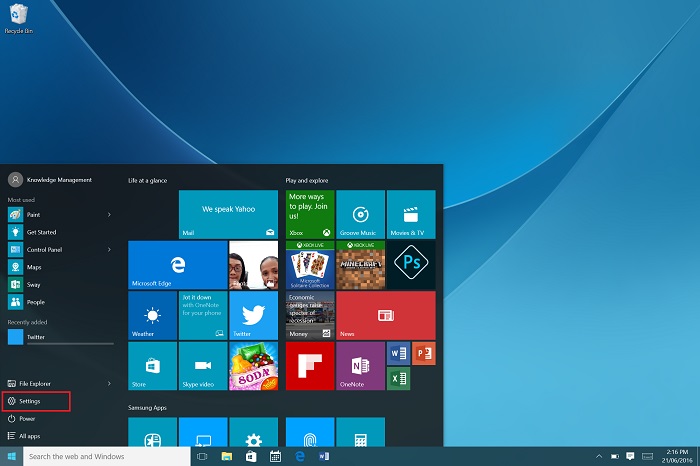This screenshot has width=700, height=466.
Task: Open the OneNote Jot it down tile
Action: (203, 316)
